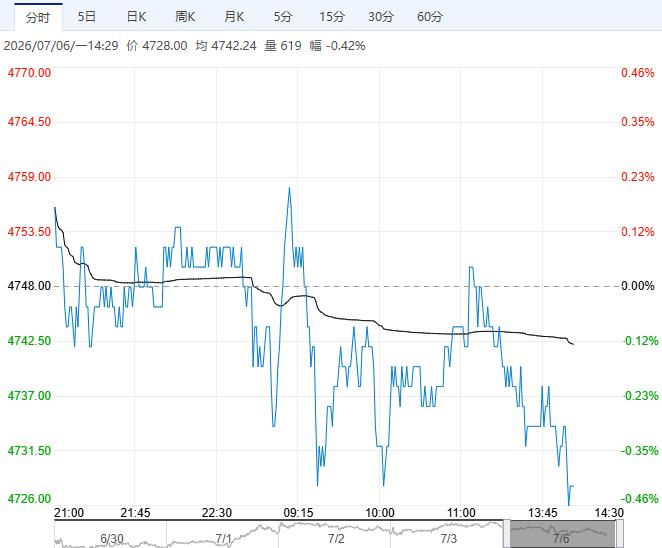662x548 pixels.
Task: Jump to 7/3 in the overview timeline
Action: (x=448, y=539)
